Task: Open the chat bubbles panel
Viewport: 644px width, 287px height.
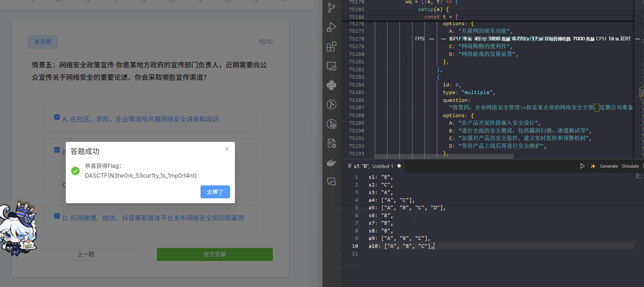Action: 332,182
